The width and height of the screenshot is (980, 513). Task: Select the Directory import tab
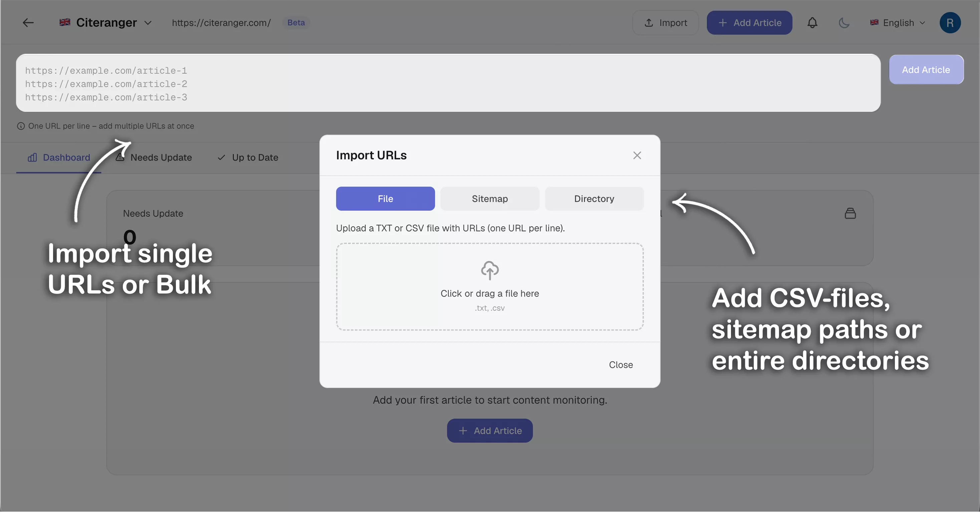594,199
